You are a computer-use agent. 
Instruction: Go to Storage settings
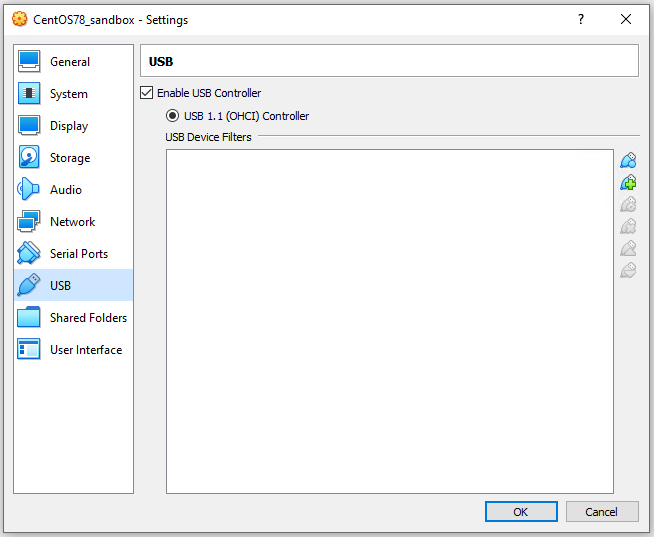coord(69,158)
